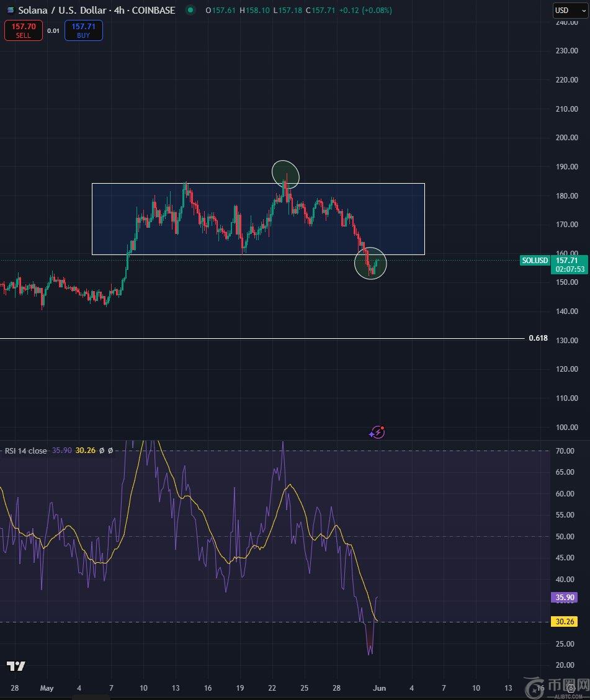Click the Jun date on time axis
This screenshot has height=700, width=590.
pos(378,688)
